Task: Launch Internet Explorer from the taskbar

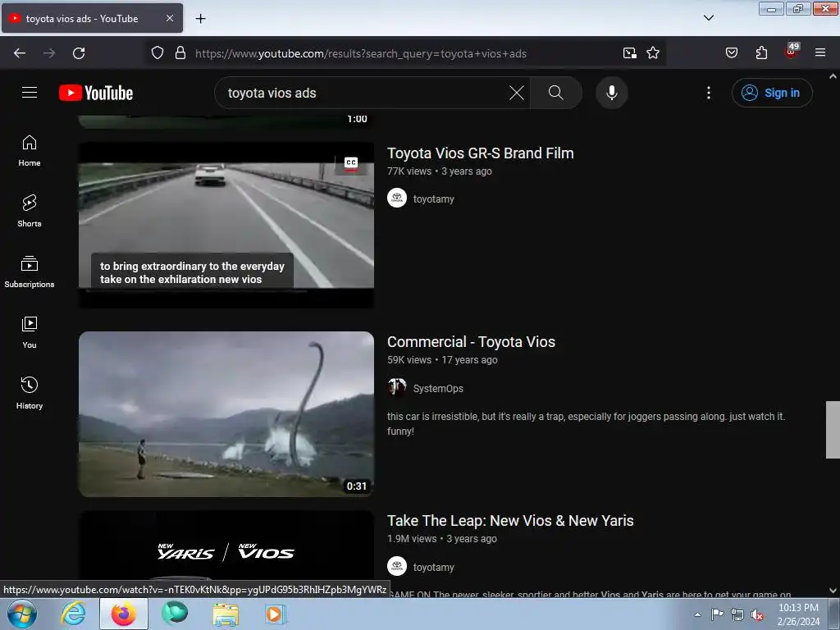Action: coord(73,614)
